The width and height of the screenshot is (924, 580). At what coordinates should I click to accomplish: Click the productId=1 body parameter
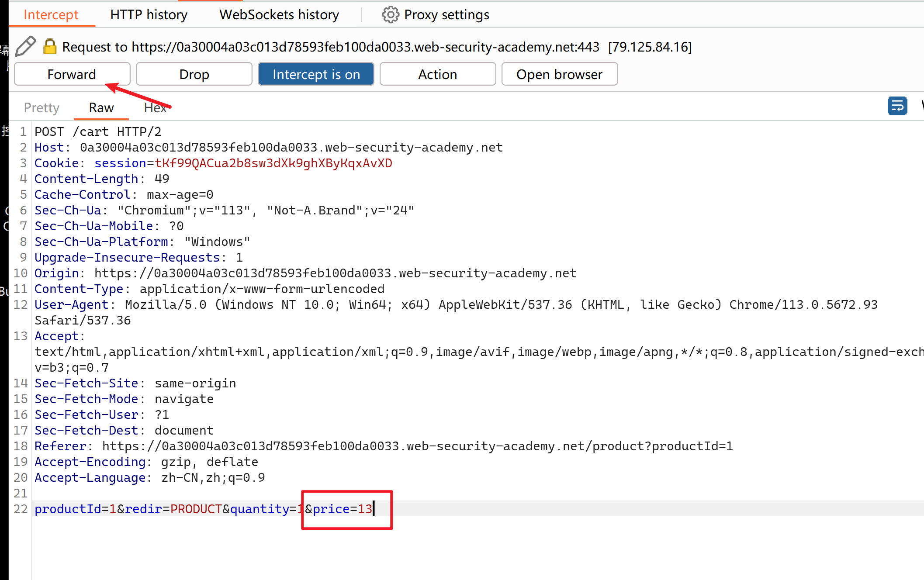pyautogui.click(x=76, y=509)
